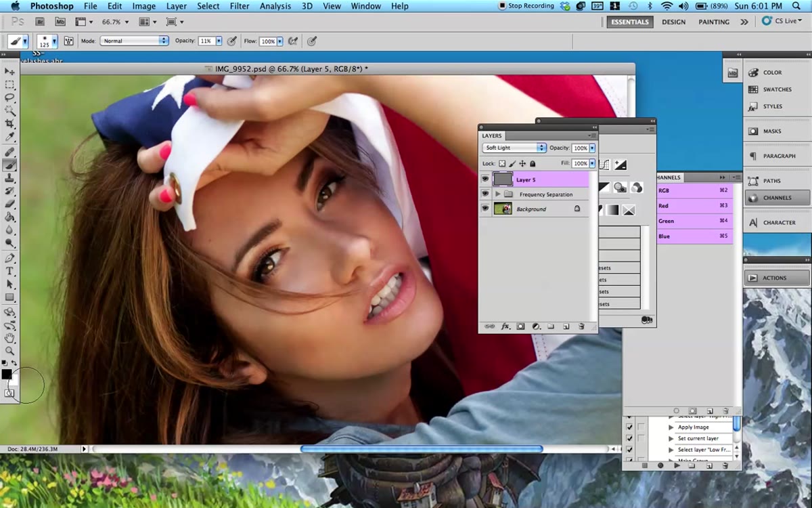
Task: Expand the Apply Image action step
Action: click(671, 427)
